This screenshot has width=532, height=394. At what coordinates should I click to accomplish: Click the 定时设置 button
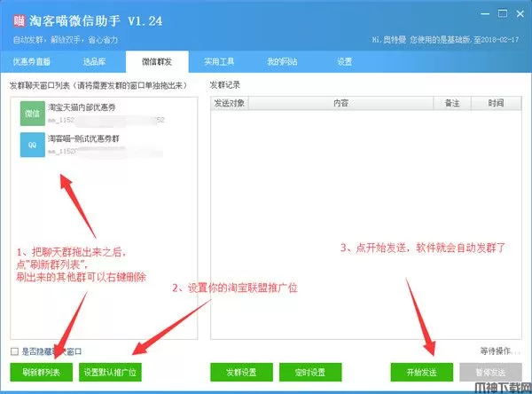point(310,373)
